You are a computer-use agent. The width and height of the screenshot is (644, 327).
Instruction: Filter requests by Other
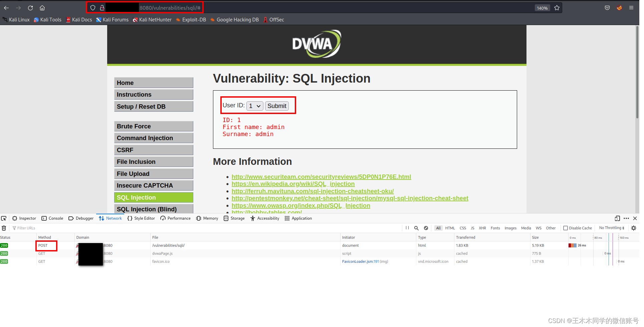coord(551,228)
